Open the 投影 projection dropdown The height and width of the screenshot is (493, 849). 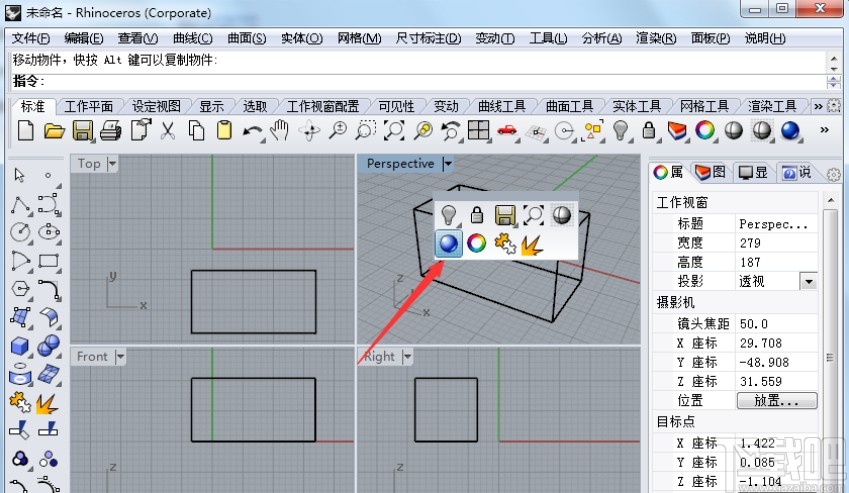point(809,281)
